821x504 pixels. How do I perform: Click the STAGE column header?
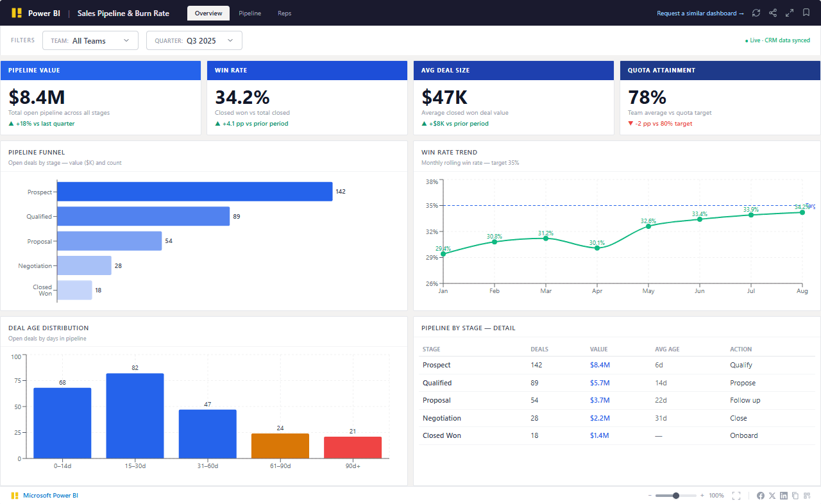pos(432,349)
